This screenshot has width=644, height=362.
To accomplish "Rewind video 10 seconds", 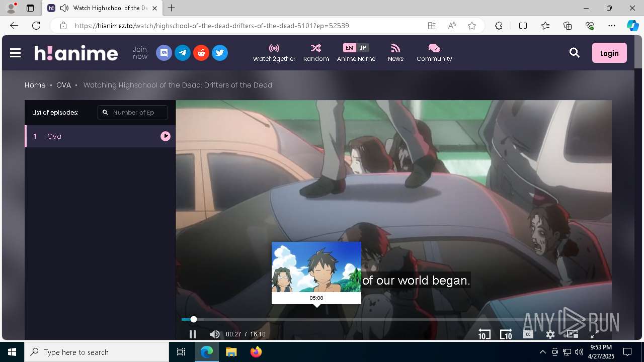I will tap(484, 334).
